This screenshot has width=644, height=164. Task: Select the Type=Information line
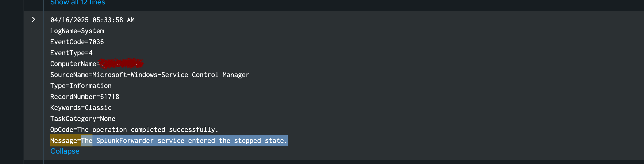click(x=81, y=86)
